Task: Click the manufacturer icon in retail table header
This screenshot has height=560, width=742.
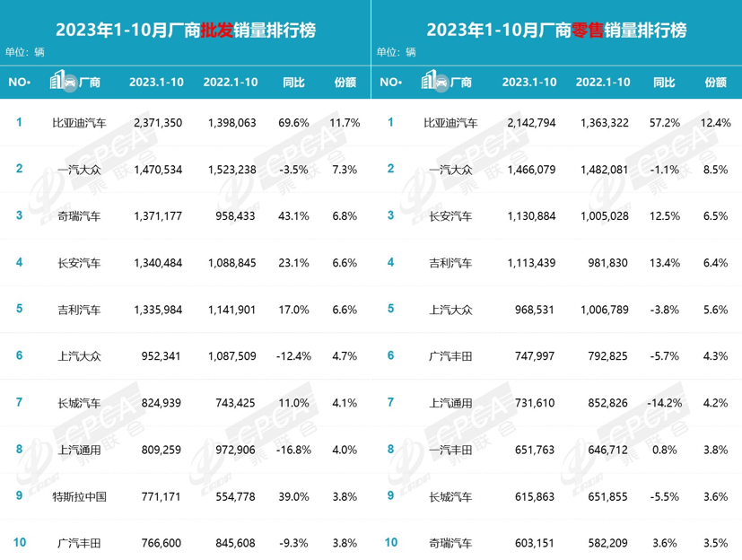Action: (x=436, y=81)
